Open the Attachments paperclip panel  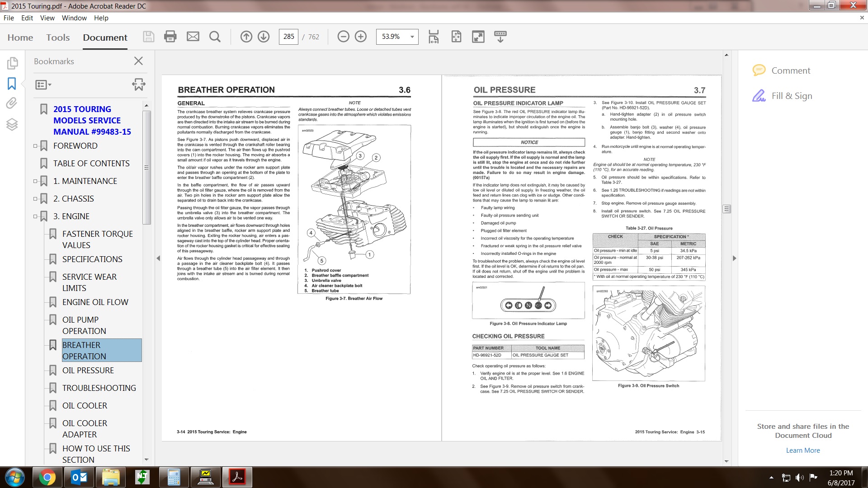click(x=12, y=103)
